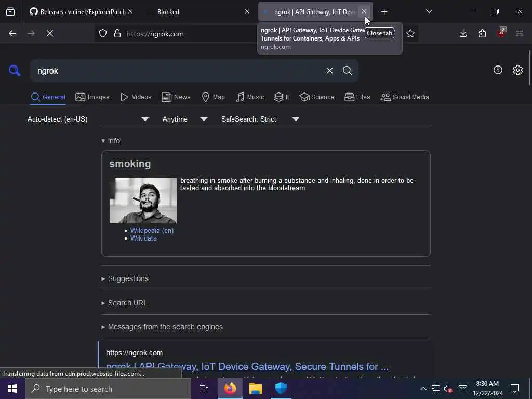532x399 pixels.
Task: Open network status tray icon
Action: click(x=436, y=389)
